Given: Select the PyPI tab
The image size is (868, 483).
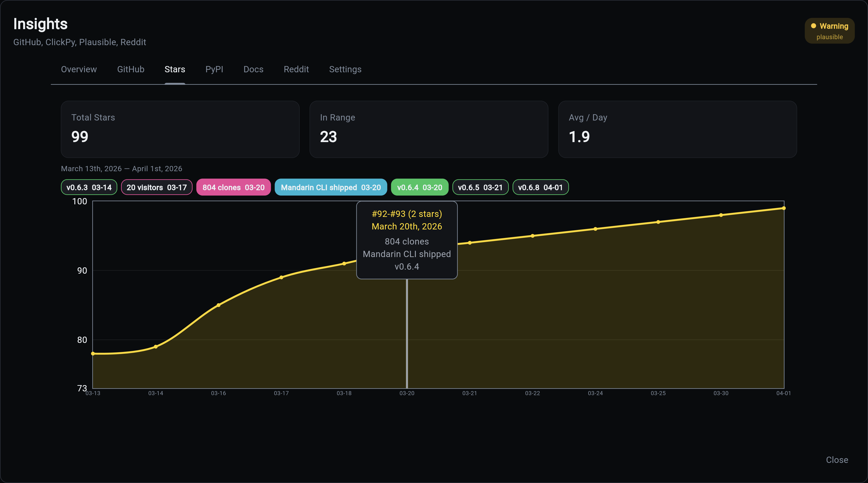Looking at the screenshot, I should 214,69.
